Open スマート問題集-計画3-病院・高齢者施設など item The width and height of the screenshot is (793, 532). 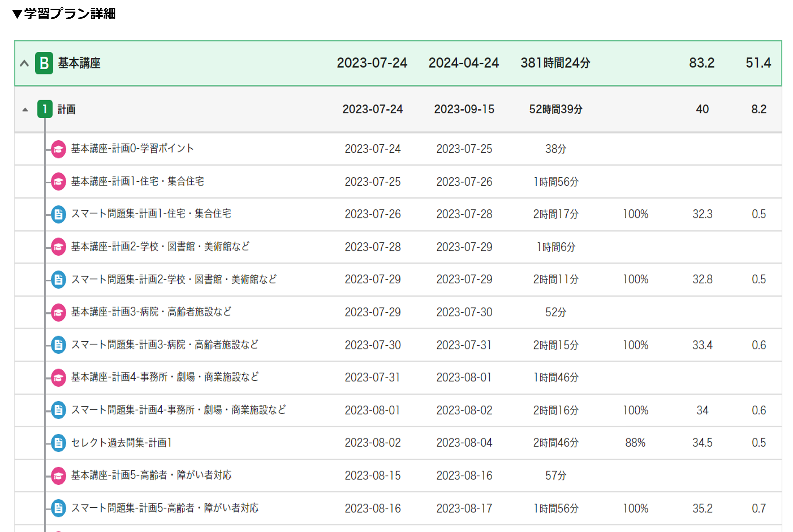click(x=165, y=345)
